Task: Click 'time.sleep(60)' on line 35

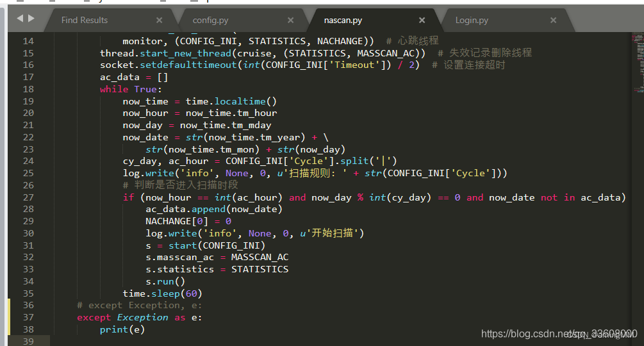Action: [x=162, y=293]
